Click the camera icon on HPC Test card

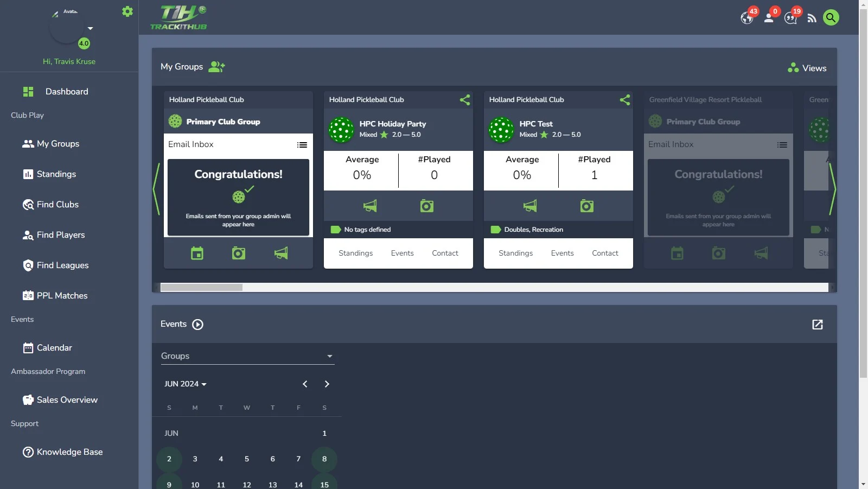click(x=587, y=206)
